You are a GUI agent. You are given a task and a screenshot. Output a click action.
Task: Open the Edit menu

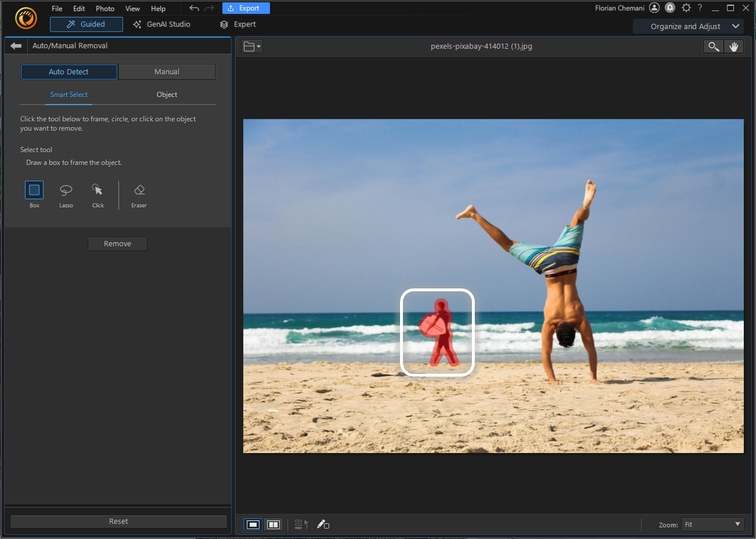click(79, 9)
